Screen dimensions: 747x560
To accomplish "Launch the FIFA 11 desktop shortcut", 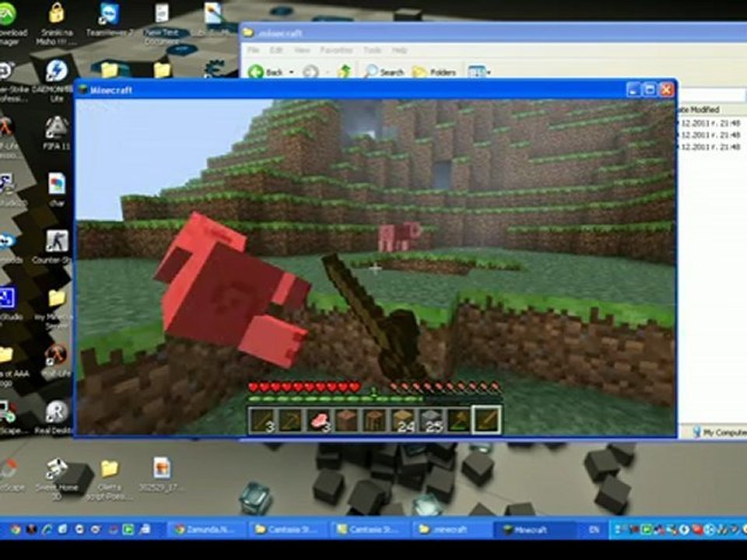I will (57, 133).
